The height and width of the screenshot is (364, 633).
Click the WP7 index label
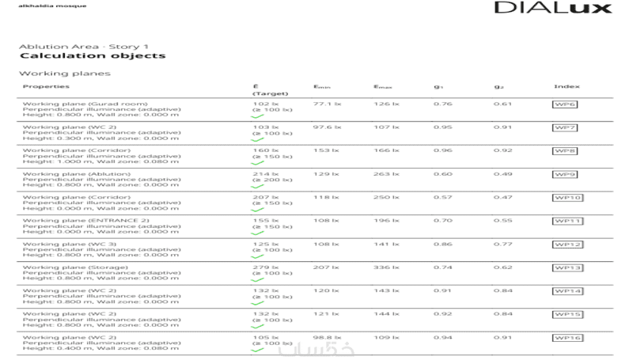(565, 127)
